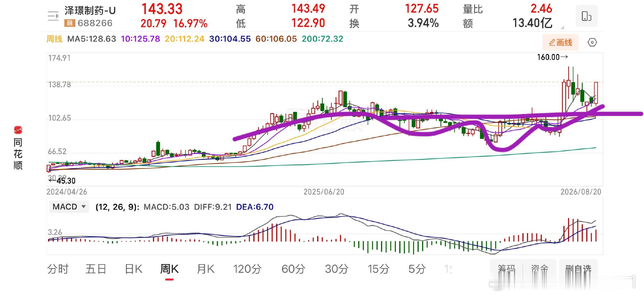Viewport: 644px width, 297px height.
Task: Select the 周K tab
Action: click(x=169, y=269)
